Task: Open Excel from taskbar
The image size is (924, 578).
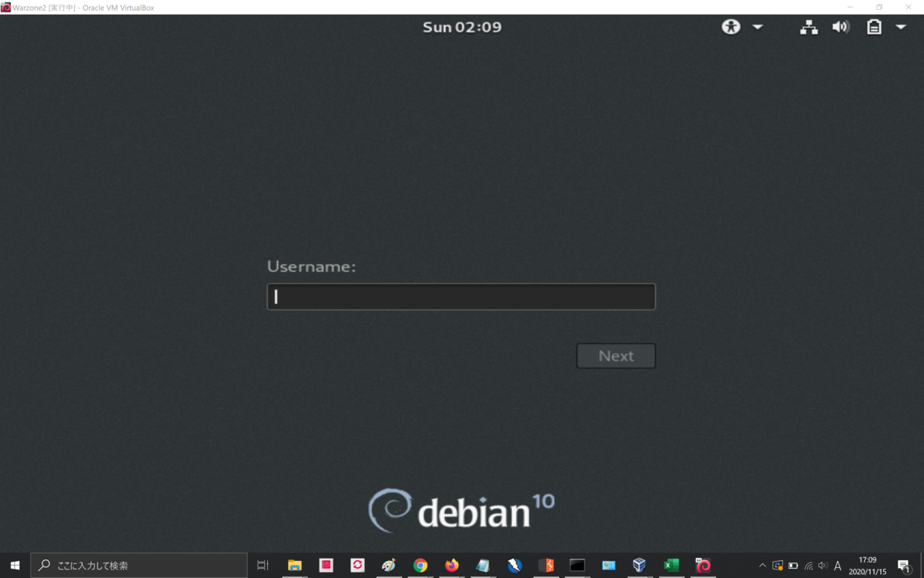Action: click(671, 565)
